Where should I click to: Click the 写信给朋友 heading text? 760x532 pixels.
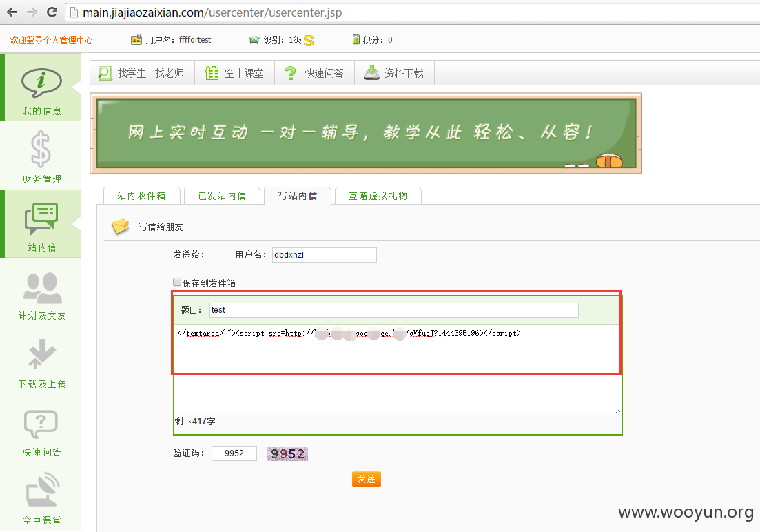[161, 227]
